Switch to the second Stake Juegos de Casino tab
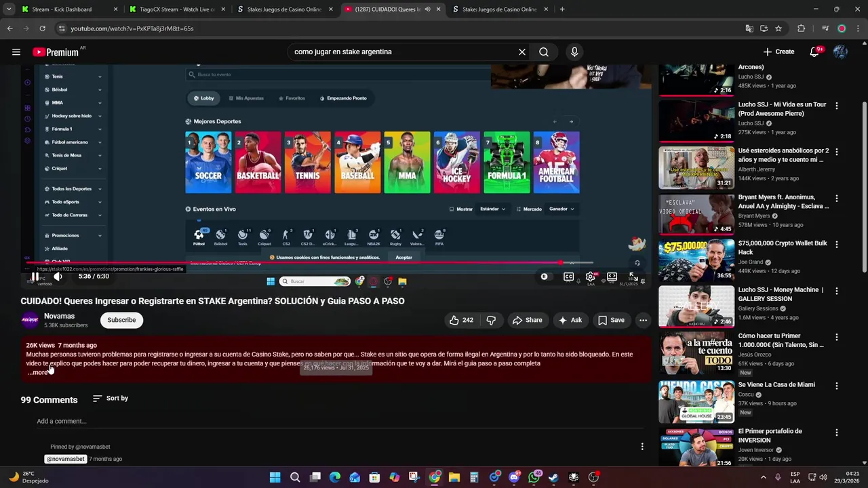The height and width of the screenshot is (488, 868). [x=285, y=9]
